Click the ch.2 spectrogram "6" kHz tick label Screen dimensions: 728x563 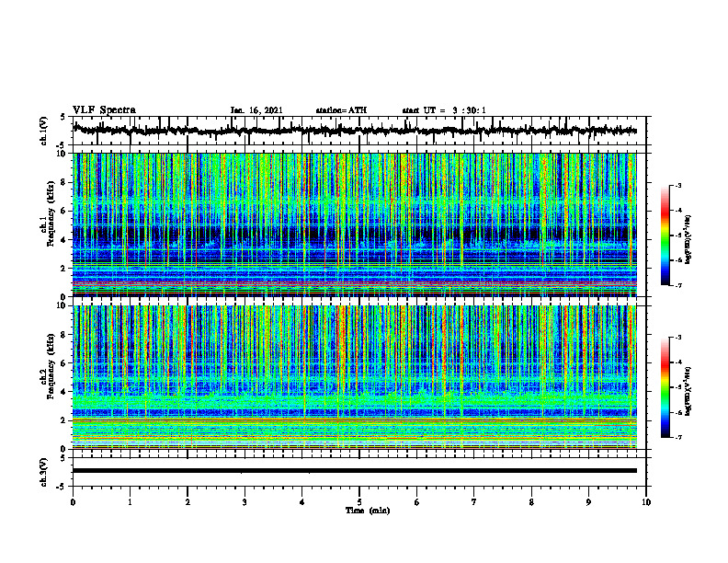coord(64,363)
